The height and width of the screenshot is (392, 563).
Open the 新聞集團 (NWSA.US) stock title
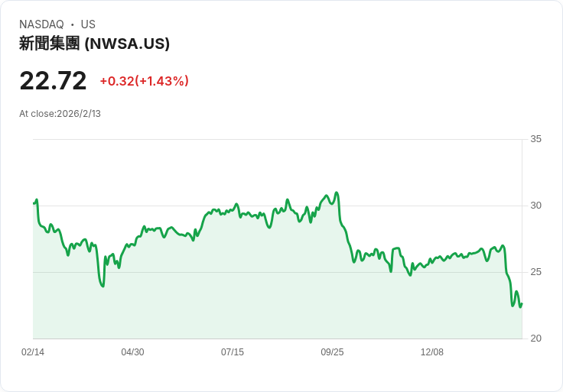click(94, 44)
